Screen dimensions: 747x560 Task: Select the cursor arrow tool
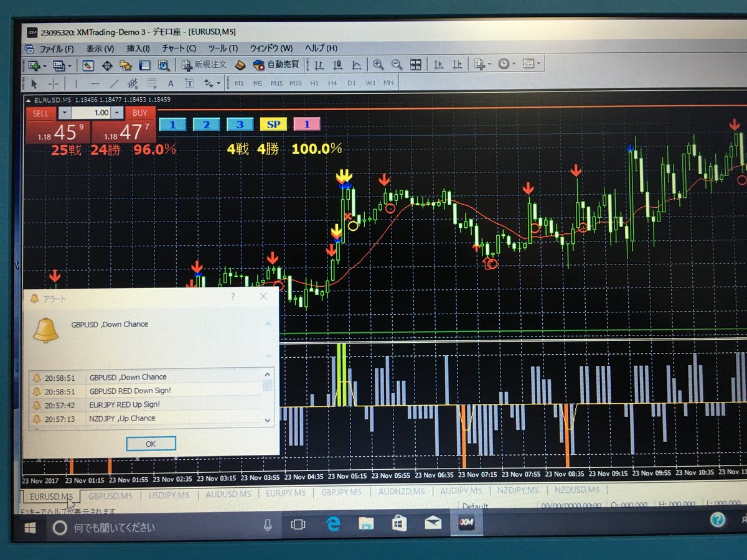(x=34, y=83)
